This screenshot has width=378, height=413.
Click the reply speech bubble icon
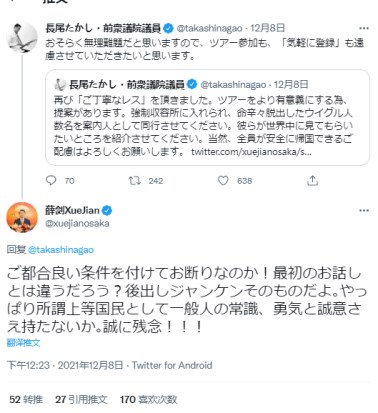click(x=51, y=180)
